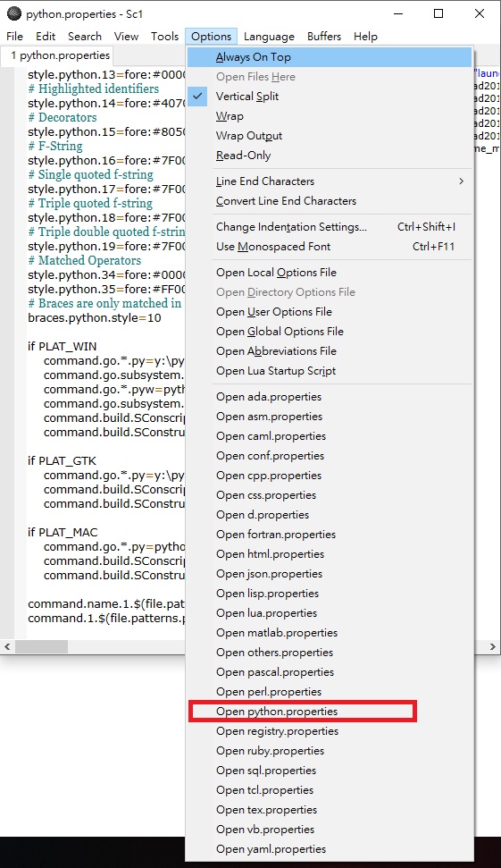Image resolution: width=501 pixels, height=868 pixels.
Task: Choose Open python.properties
Action: 330,712
